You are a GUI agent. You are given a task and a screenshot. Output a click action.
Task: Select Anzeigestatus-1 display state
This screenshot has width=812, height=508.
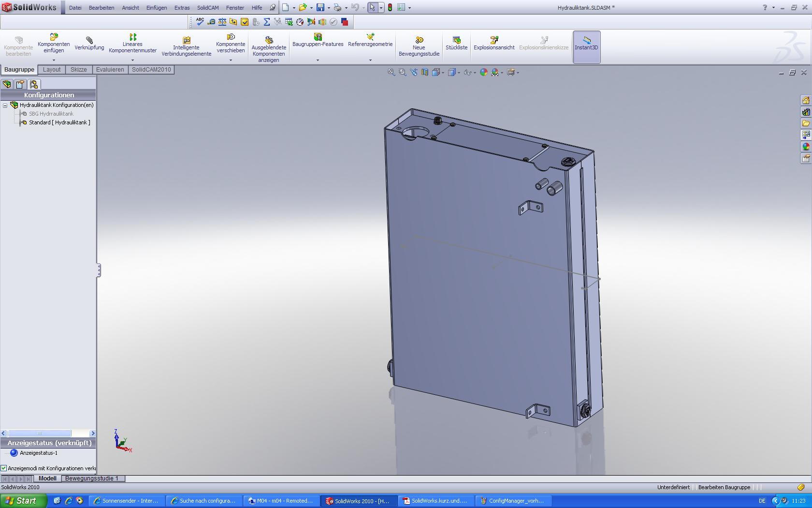coord(38,453)
